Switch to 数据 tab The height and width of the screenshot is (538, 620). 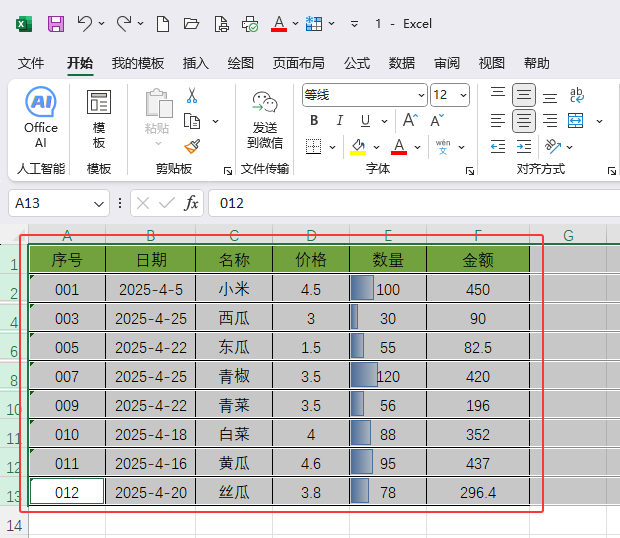[401, 63]
